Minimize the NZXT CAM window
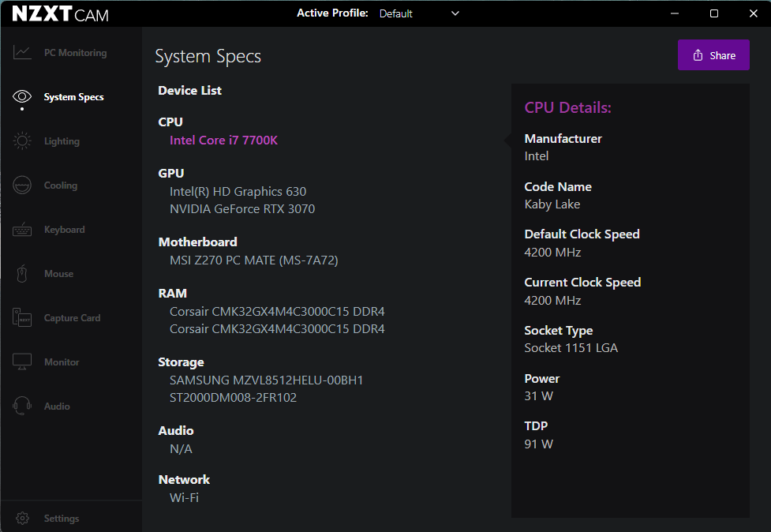 (x=675, y=13)
